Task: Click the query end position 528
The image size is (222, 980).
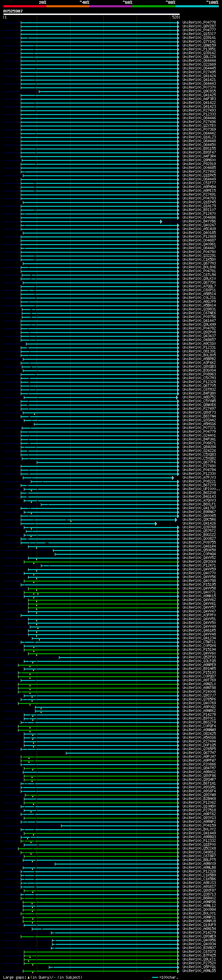Action: (175, 17)
